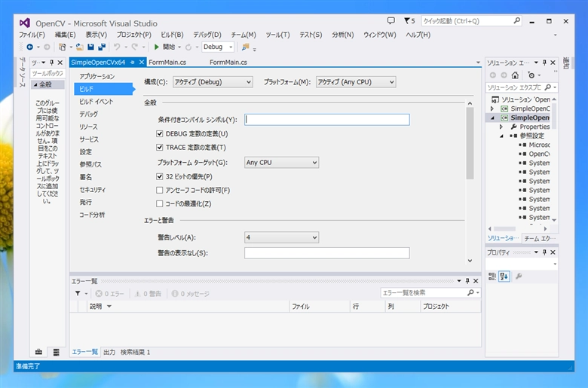The image size is (588, 388).
Task: Select the 署名 settings page
Action: pyautogui.click(x=85, y=177)
